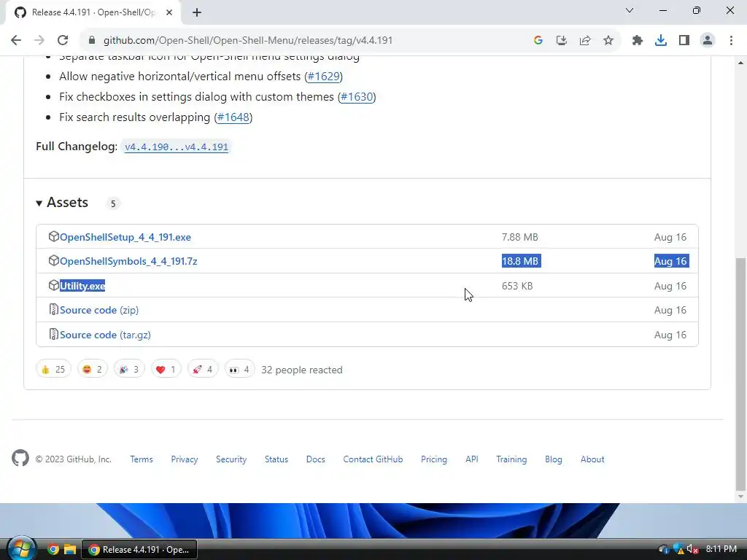The image size is (747, 560).
Task: Click the 653 KB size text
Action: coord(517,286)
